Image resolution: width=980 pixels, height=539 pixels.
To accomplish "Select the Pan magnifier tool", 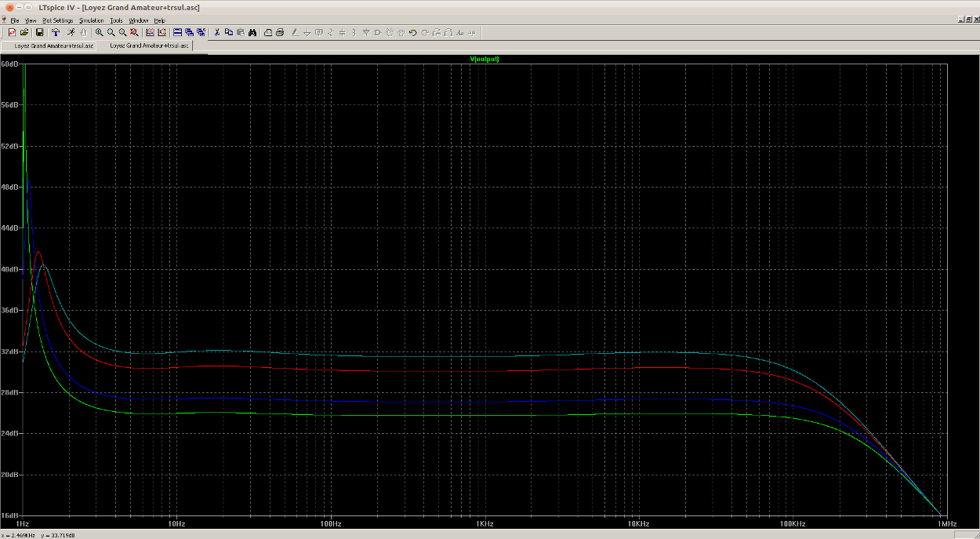I will click(x=111, y=32).
